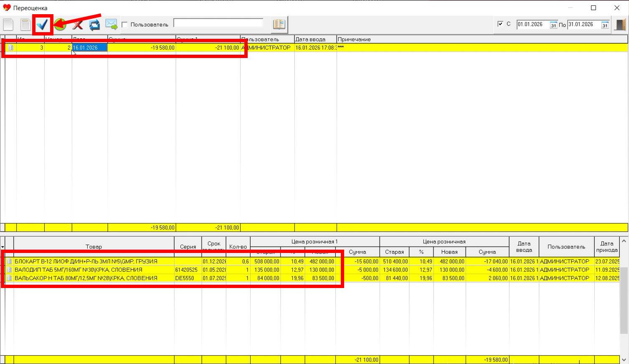This screenshot has height=364, width=629.
Task: Click the Пользователь filter text field
Action: [x=218, y=23]
